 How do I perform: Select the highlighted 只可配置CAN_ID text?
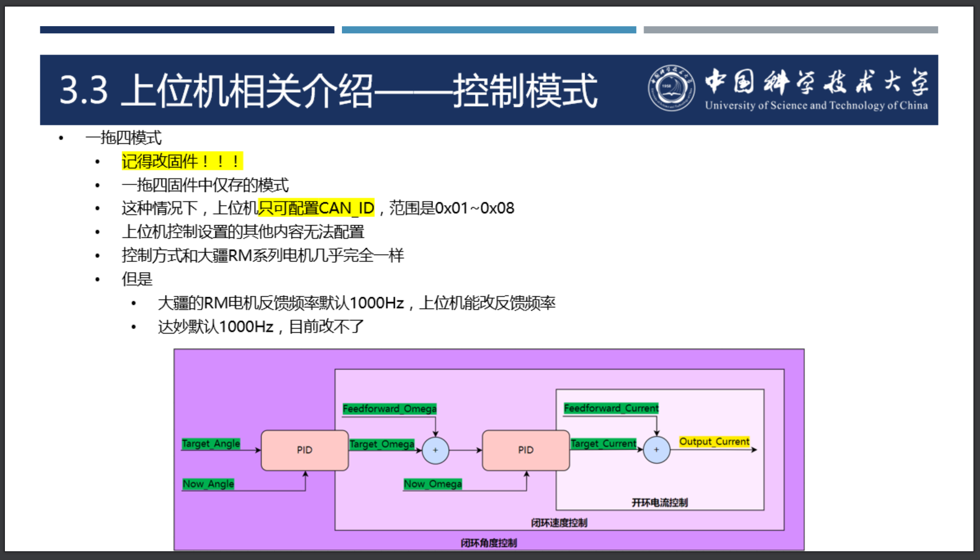click(x=316, y=208)
